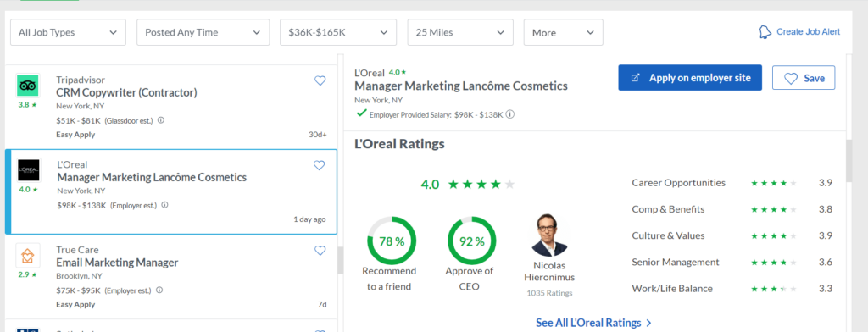Click L'Oreal company name in details header
The image size is (868, 332).
coord(370,73)
